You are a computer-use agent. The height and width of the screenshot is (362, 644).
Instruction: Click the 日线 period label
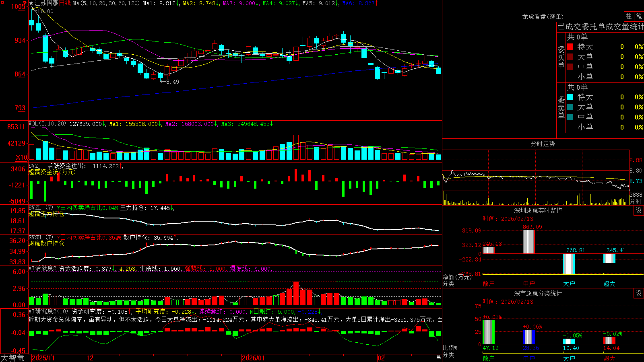coord(65,3)
